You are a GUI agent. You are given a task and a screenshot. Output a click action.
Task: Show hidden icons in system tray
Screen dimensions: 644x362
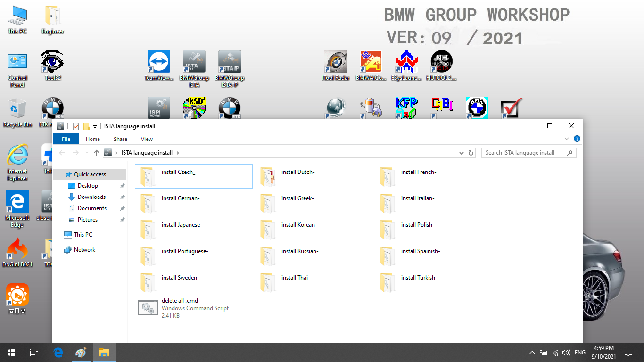tap(532, 353)
